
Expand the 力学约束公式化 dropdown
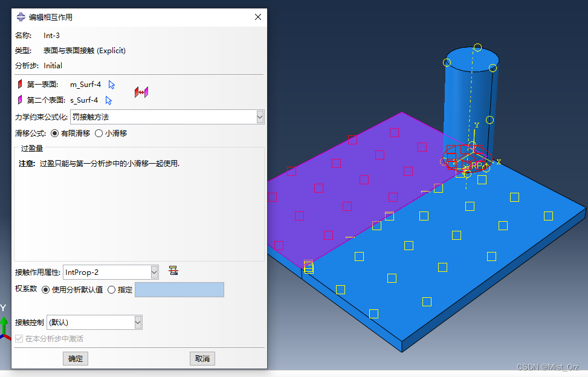pyautogui.click(x=260, y=117)
